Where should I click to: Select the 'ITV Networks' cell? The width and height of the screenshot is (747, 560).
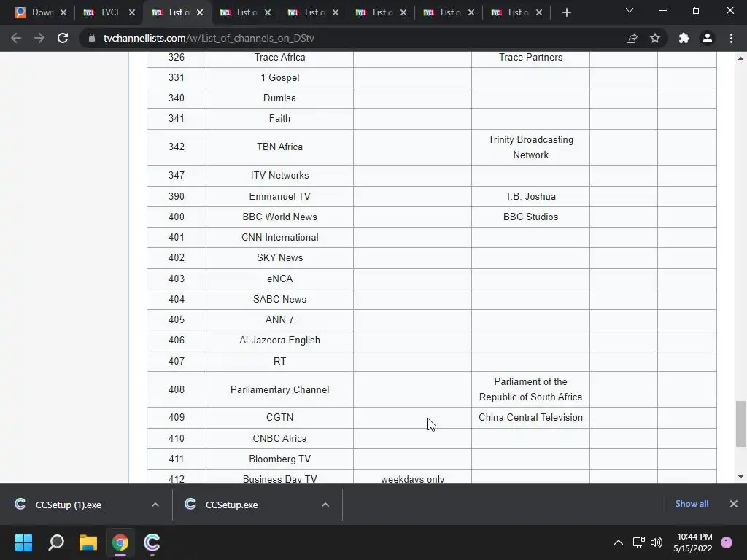(279, 175)
